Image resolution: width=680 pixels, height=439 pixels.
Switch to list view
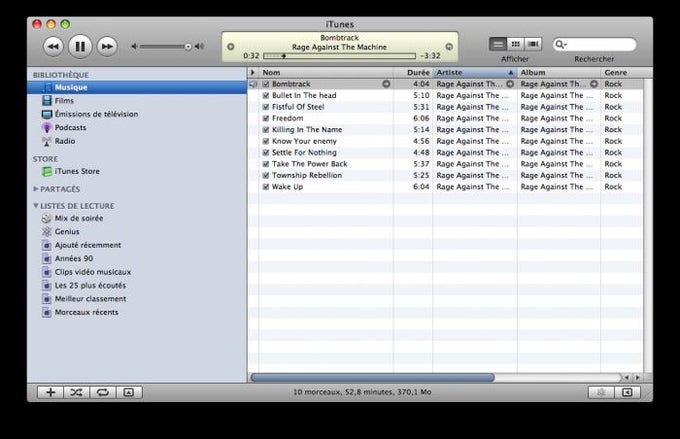tap(498, 44)
